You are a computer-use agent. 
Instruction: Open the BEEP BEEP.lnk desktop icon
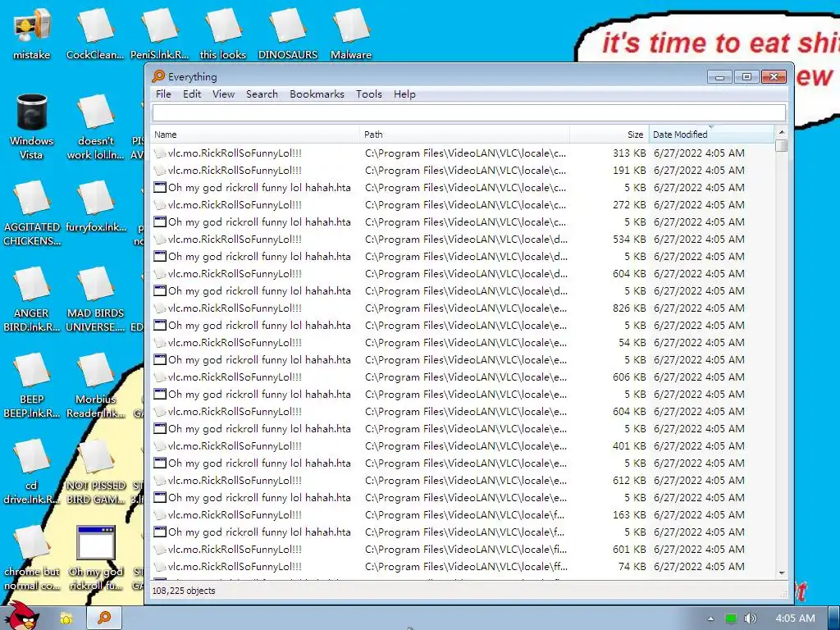point(32,386)
